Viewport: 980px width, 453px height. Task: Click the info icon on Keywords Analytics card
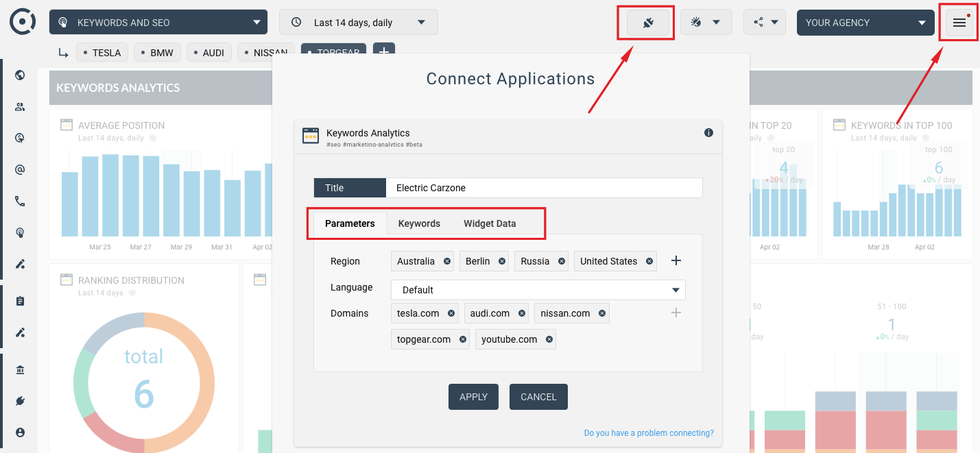click(709, 133)
